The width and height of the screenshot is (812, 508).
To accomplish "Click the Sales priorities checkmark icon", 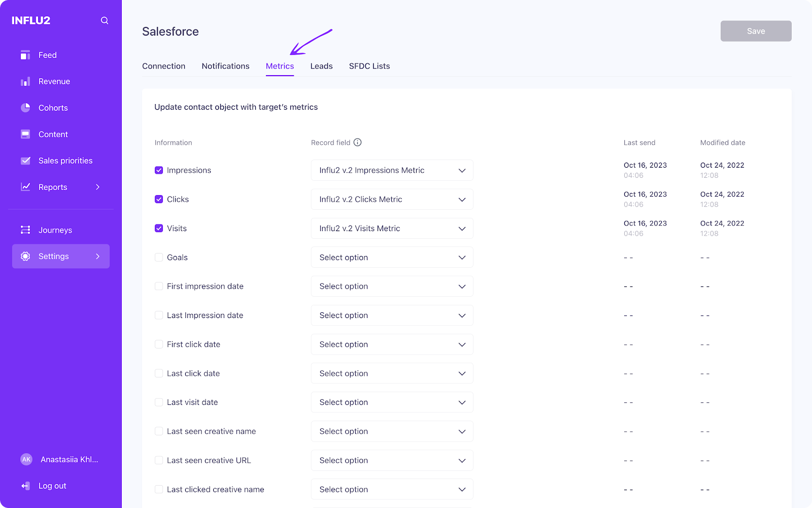I will tap(25, 161).
